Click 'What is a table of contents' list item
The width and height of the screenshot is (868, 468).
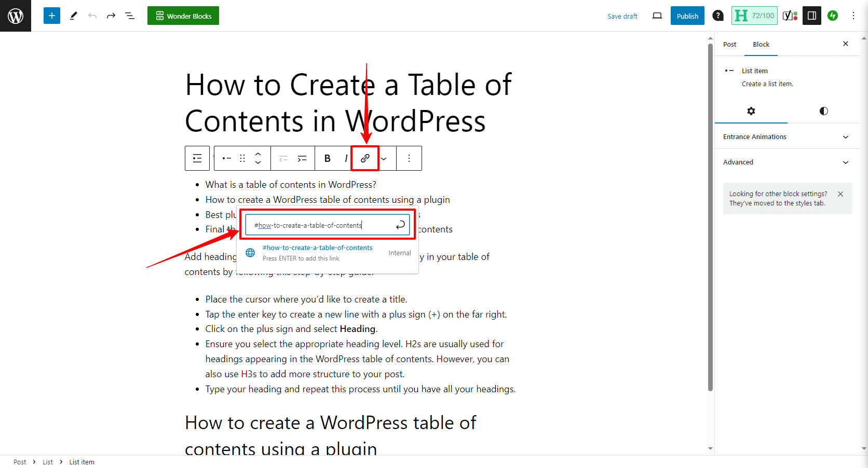(x=291, y=185)
